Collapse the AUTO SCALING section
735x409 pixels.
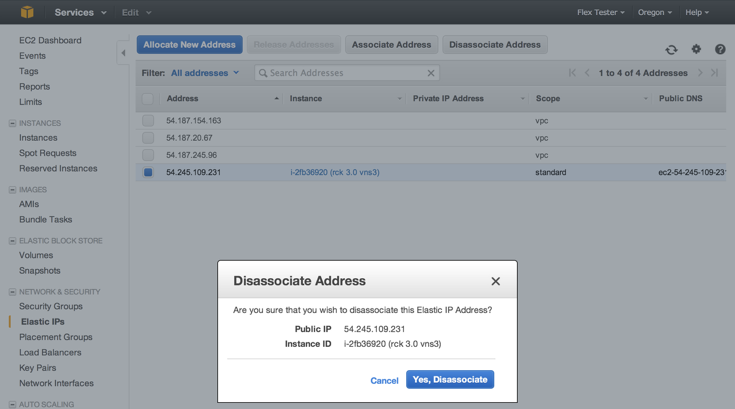click(12, 404)
